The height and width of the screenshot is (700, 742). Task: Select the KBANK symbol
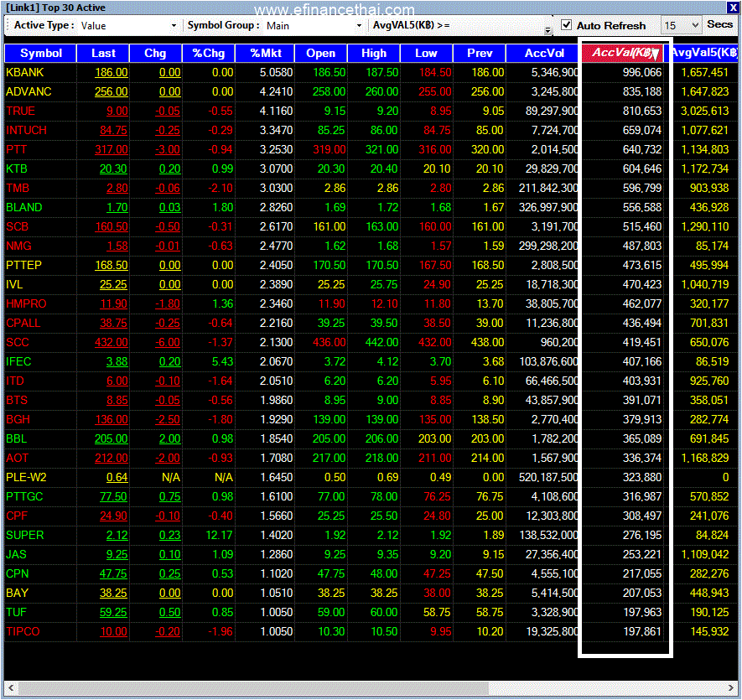click(x=24, y=72)
